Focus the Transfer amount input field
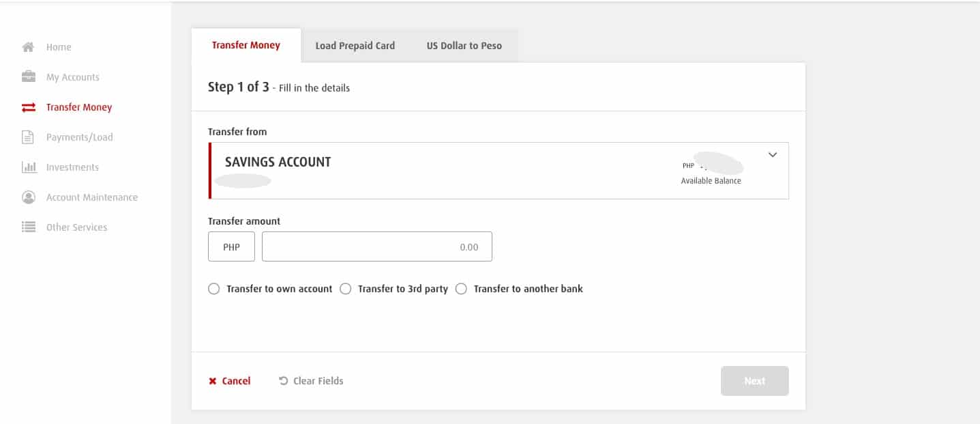Screen dimensions: 980x424 coord(376,247)
